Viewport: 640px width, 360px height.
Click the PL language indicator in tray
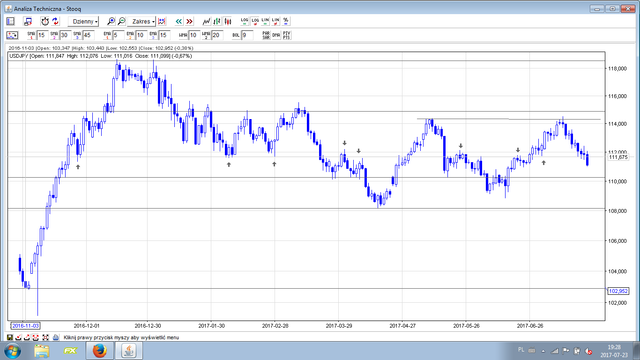click(521, 350)
